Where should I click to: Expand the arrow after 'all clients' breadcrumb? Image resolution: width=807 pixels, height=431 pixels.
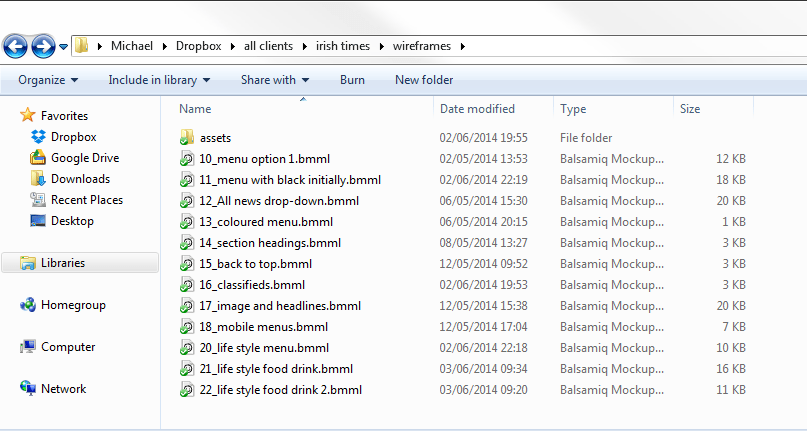[304, 46]
